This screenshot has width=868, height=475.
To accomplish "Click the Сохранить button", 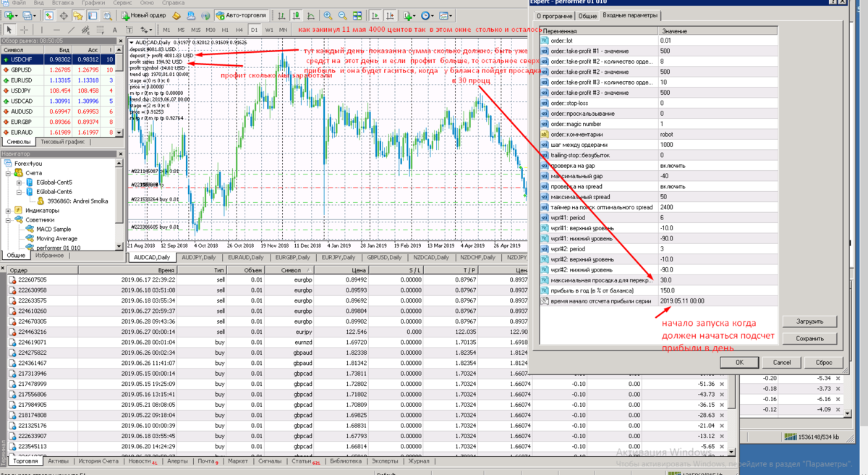I will tap(809, 338).
